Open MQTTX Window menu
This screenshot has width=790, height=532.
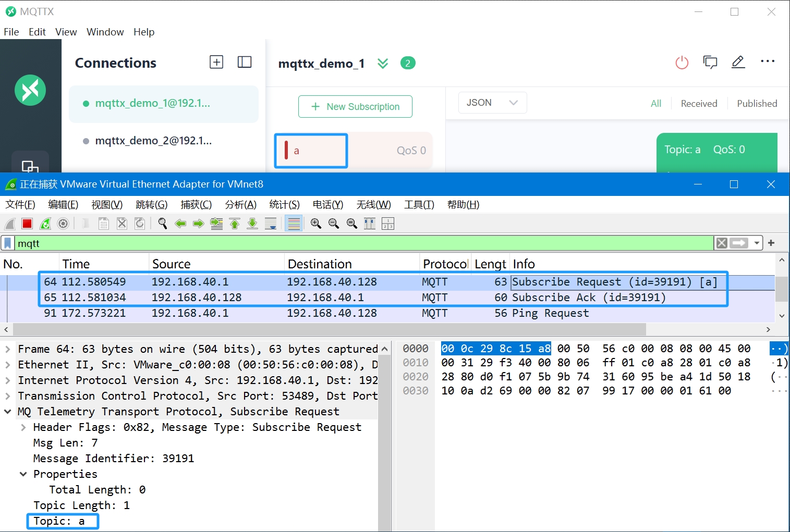pyautogui.click(x=105, y=32)
